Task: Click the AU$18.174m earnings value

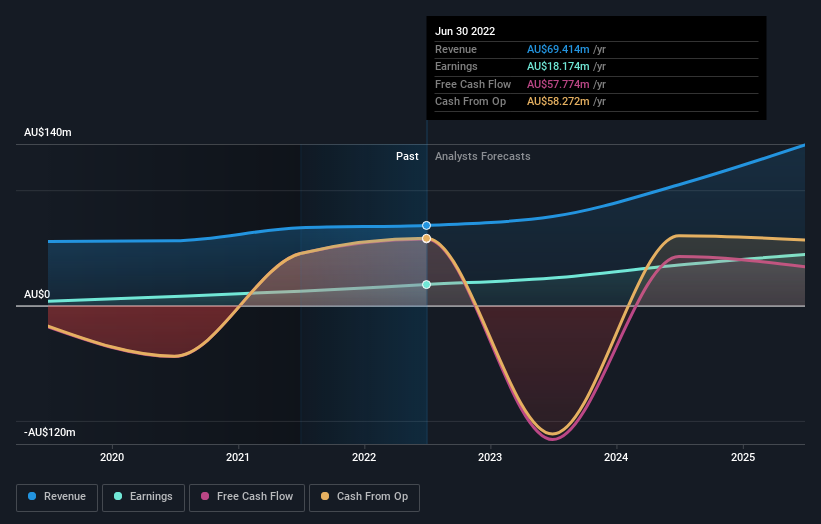Action: [x=558, y=66]
